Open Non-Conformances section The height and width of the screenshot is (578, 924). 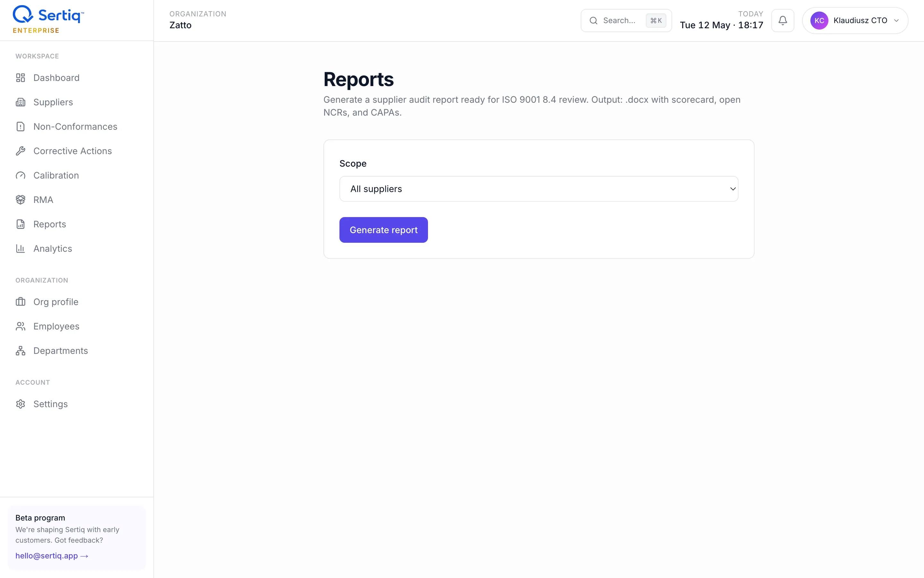point(77,127)
